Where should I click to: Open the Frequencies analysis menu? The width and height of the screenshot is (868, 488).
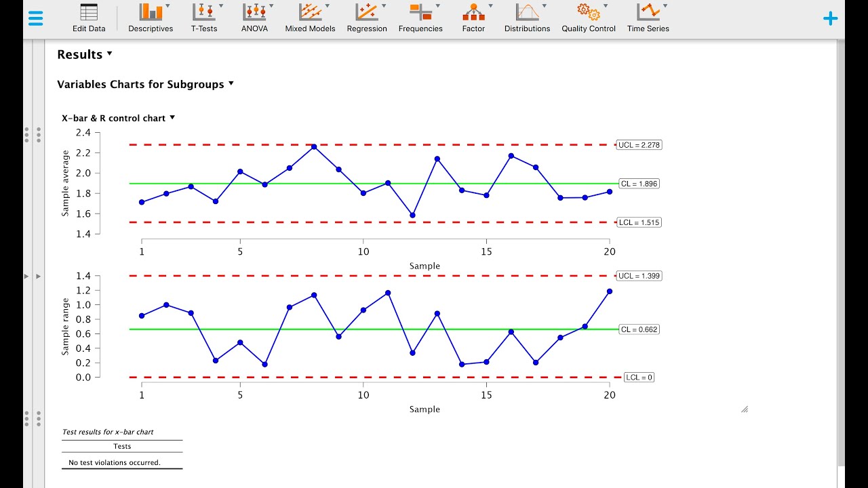coord(420,18)
